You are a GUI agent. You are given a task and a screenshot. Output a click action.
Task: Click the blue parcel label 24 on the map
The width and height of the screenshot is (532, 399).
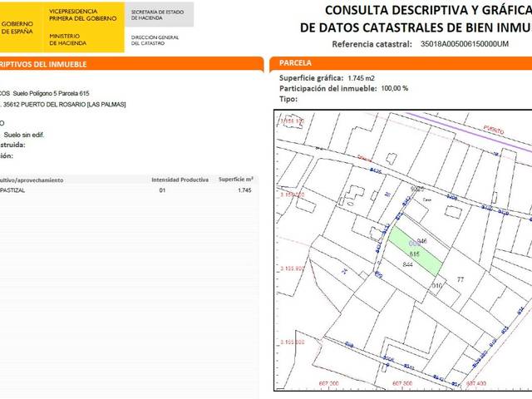pyautogui.click(x=344, y=271)
